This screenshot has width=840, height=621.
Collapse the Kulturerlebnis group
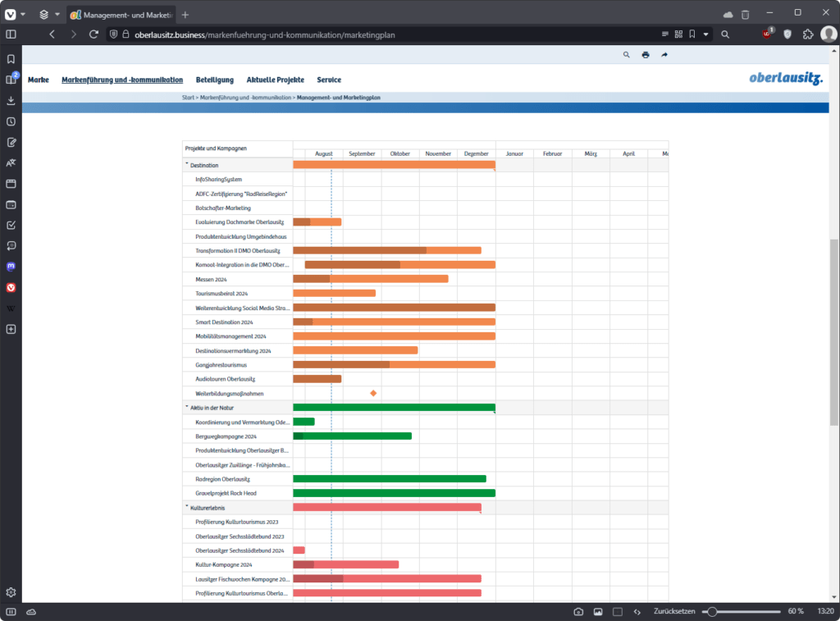pyautogui.click(x=187, y=506)
